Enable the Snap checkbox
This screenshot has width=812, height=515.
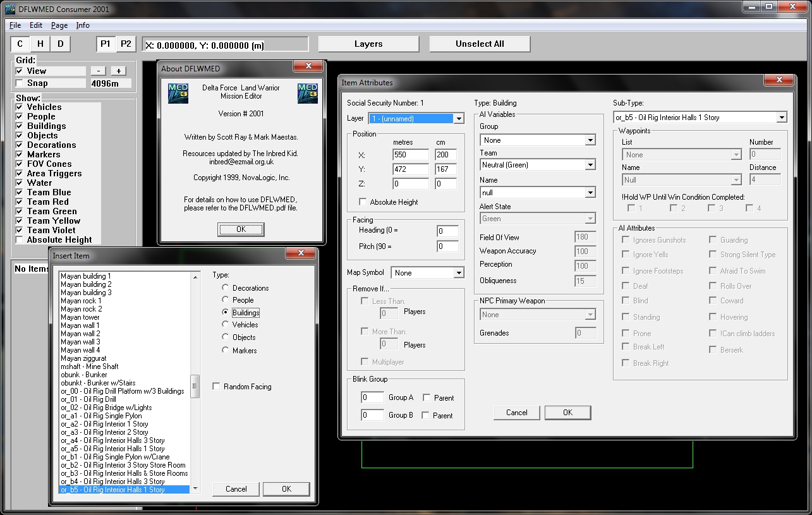tap(20, 83)
